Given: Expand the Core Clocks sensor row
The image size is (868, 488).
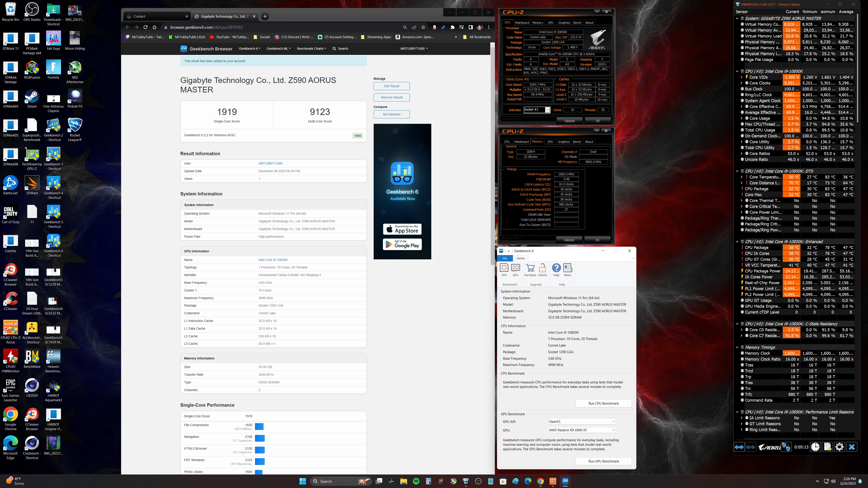Looking at the screenshot, I should point(741,83).
